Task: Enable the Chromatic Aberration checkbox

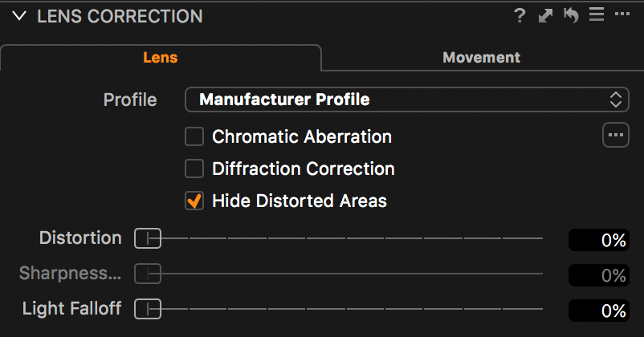Action: click(x=194, y=136)
